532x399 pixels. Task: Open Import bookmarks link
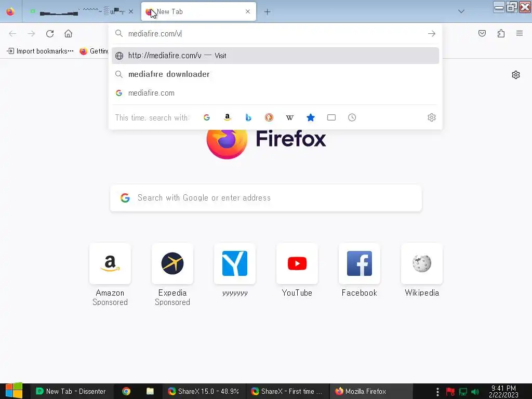click(x=40, y=51)
